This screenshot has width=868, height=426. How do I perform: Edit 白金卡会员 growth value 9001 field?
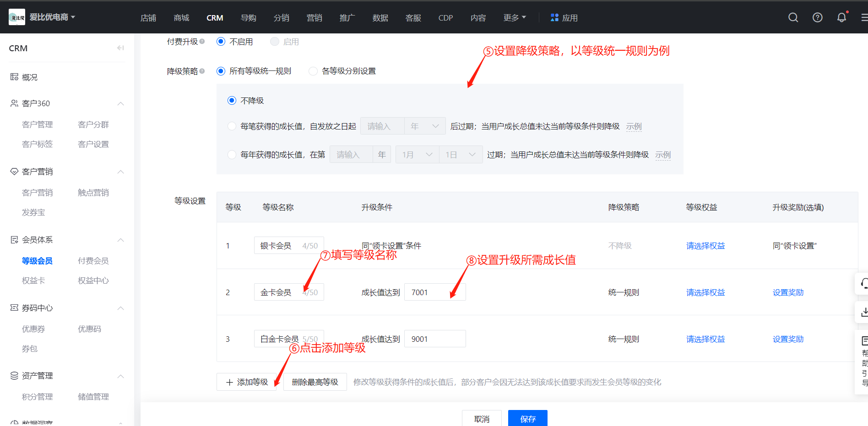[x=435, y=339]
